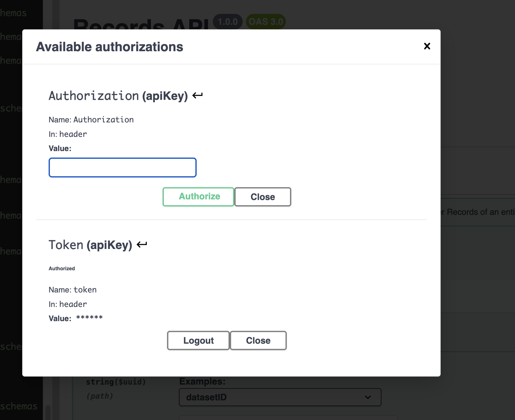Select the Token (apiKey) section heading
The width and height of the screenshot is (515, 420).
(x=90, y=245)
